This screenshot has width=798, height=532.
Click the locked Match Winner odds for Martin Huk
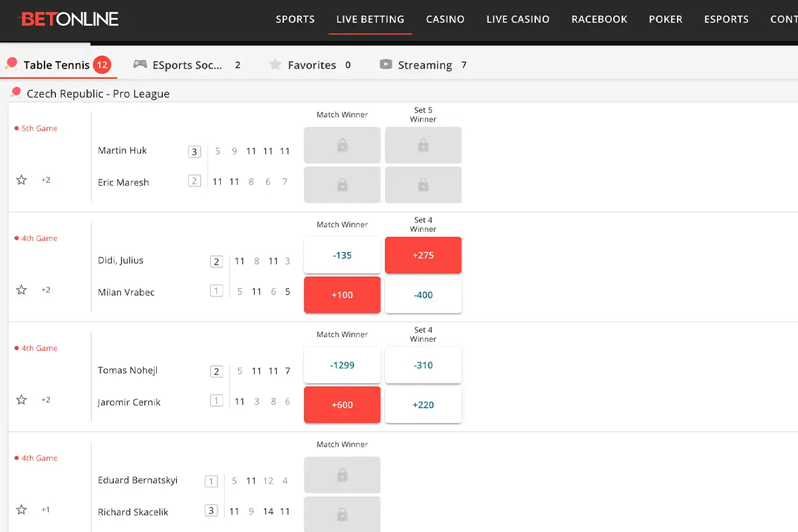tap(342, 145)
